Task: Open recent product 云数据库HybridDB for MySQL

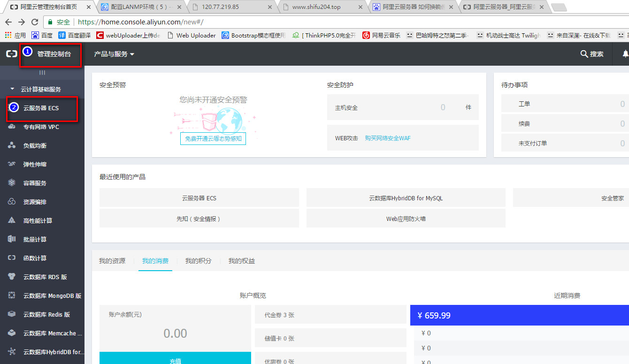Action: pyautogui.click(x=406, y=198)
